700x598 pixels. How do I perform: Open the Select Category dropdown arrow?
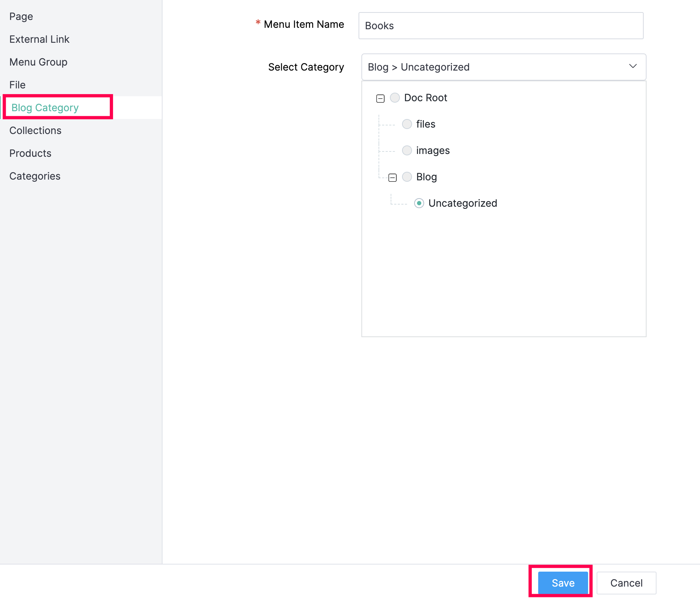(x=633, y=67)
